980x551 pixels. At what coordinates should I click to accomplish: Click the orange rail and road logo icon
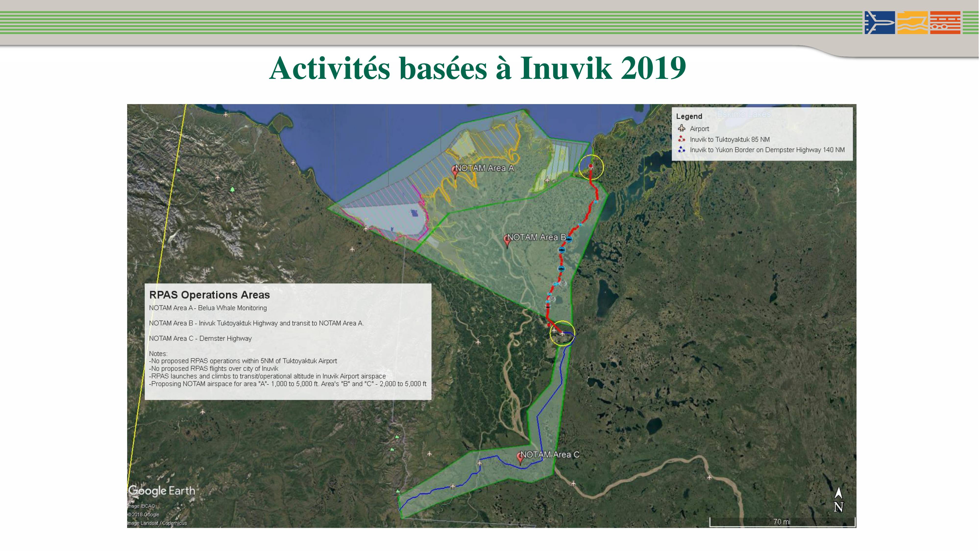[945, 23]
